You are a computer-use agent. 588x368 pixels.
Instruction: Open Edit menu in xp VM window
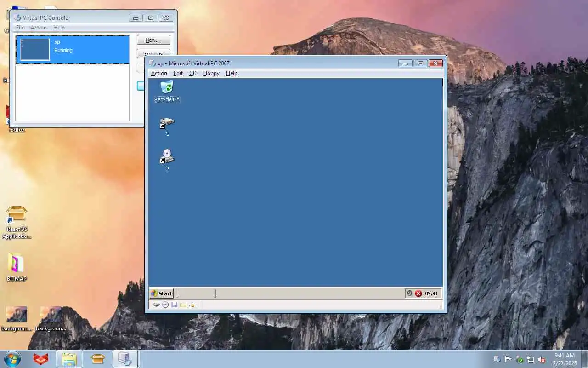[178, 73]
